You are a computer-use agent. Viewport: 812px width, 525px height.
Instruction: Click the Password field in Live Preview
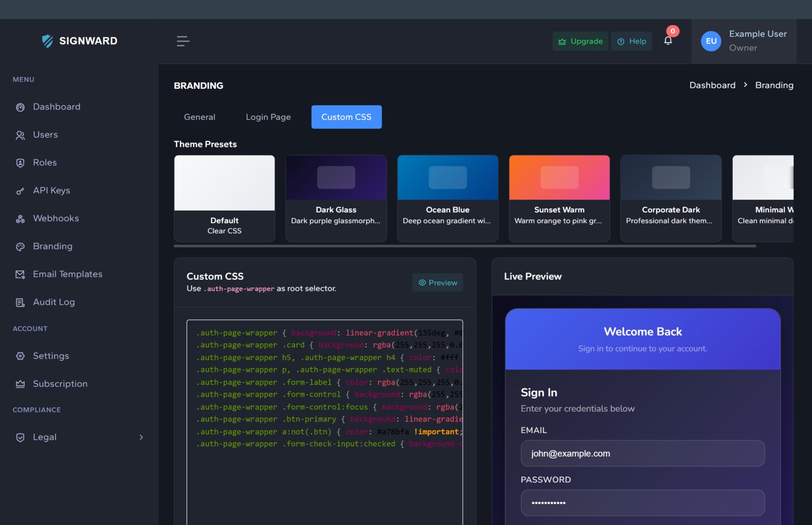[642, 503]
